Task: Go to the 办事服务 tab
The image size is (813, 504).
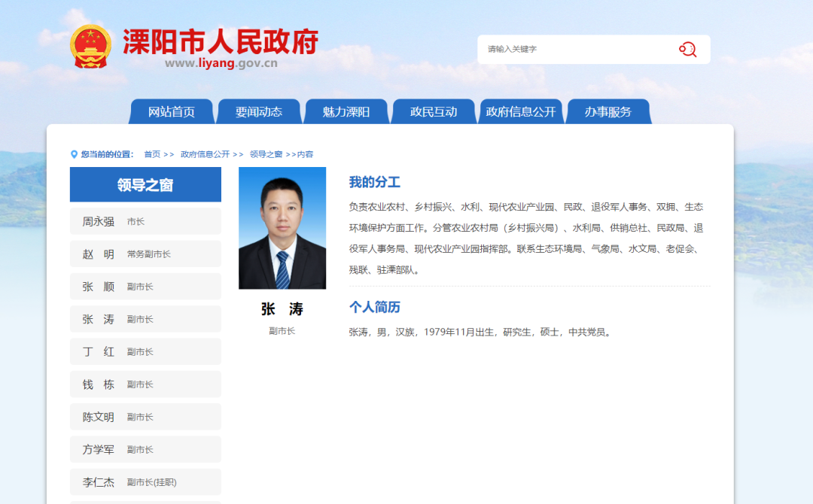Action: 610,111
